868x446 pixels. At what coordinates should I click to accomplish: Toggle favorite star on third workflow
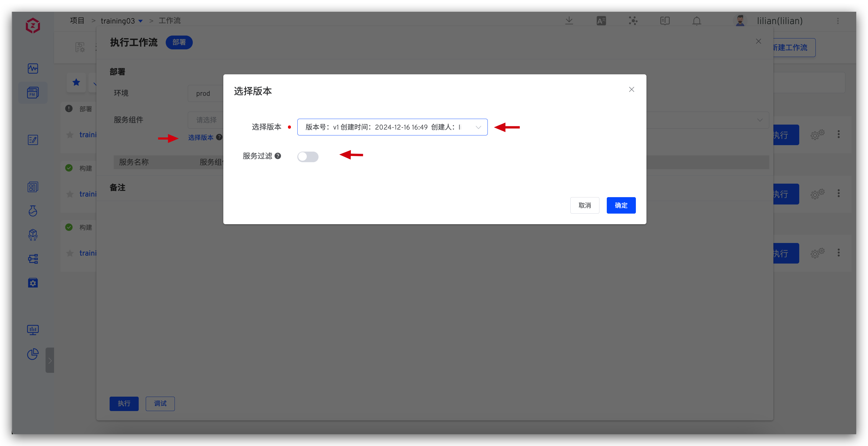(x=70, y=253)
